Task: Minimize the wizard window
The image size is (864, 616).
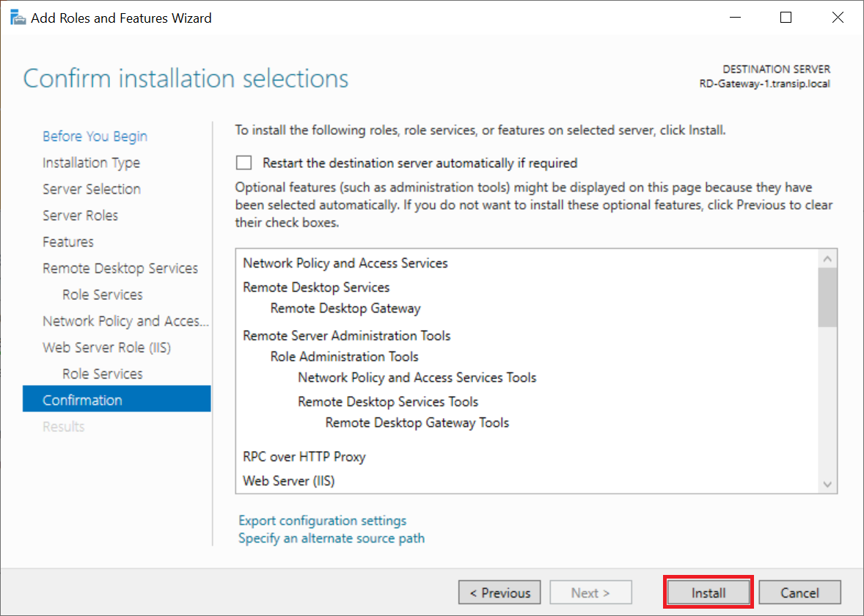Action: click(735, 18)
